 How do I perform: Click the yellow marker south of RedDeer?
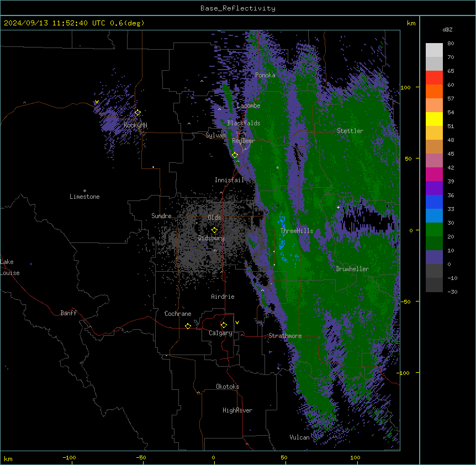[235, 155]
